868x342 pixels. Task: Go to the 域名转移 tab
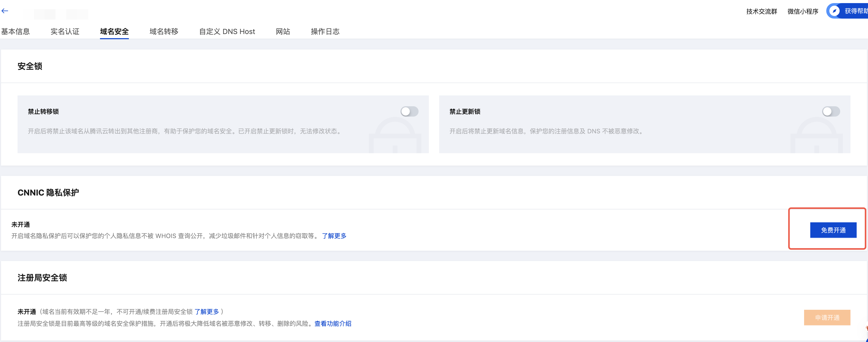point(164,31)
